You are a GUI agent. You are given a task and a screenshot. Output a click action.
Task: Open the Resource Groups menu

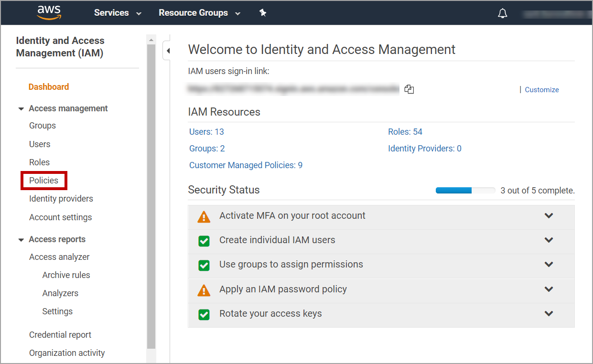coord(199,13)
